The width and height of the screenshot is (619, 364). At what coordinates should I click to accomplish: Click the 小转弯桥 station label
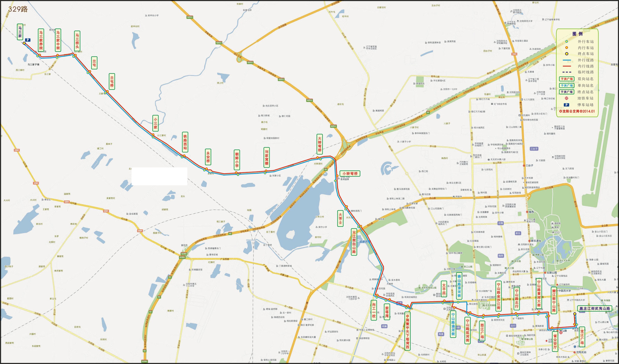pos(350,173)
